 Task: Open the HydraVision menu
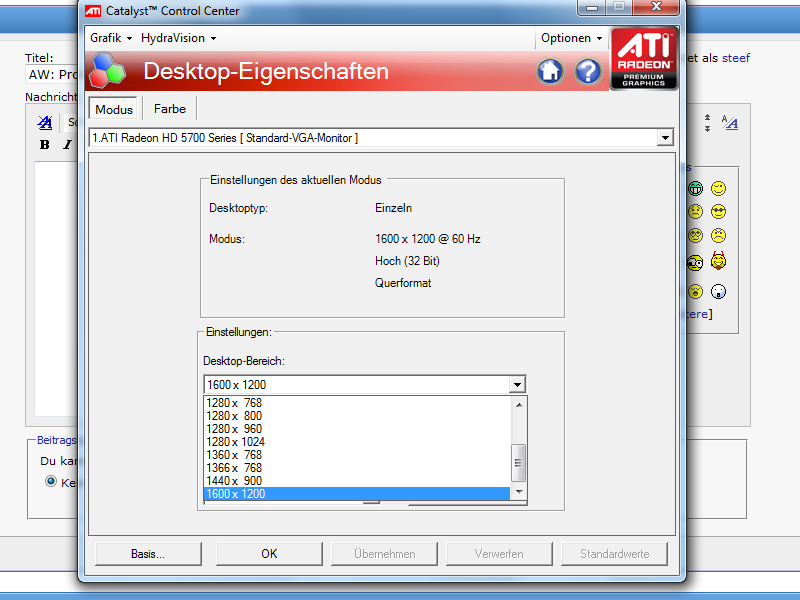[x=179, y=38]
